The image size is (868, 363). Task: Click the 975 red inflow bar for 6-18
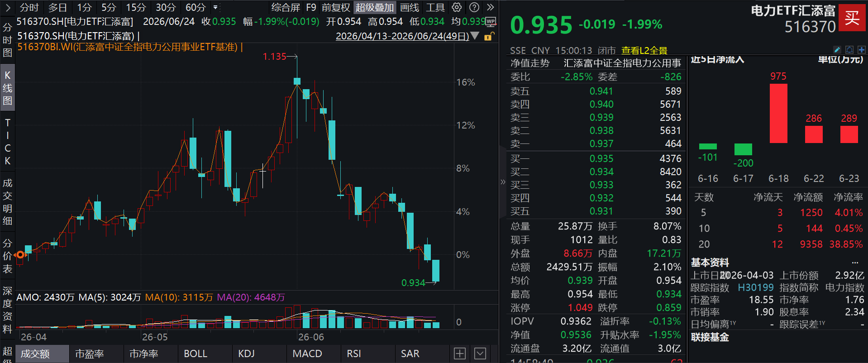[778, 113]
